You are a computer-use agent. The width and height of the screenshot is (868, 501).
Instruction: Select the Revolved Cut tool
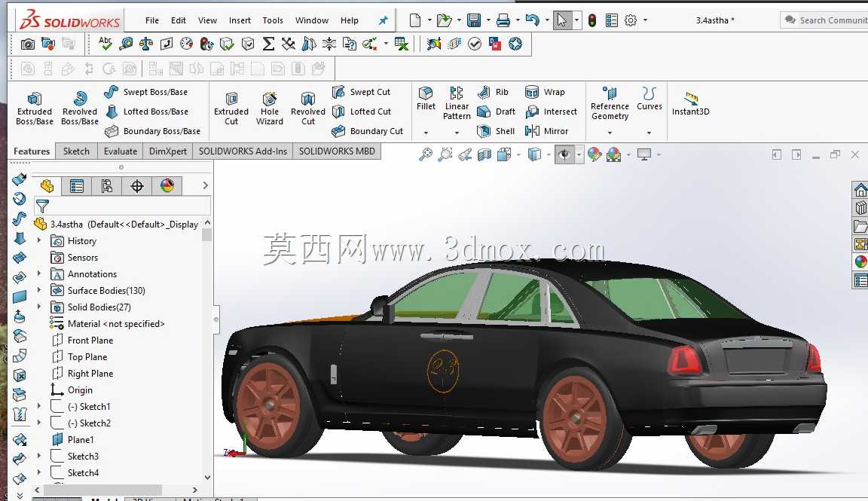click(307, 108)
